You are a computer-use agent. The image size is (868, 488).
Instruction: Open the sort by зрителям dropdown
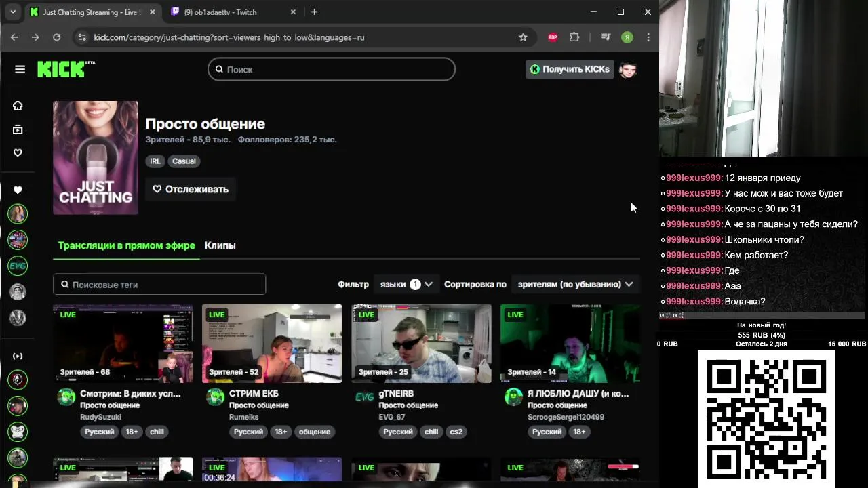(575, 284)
